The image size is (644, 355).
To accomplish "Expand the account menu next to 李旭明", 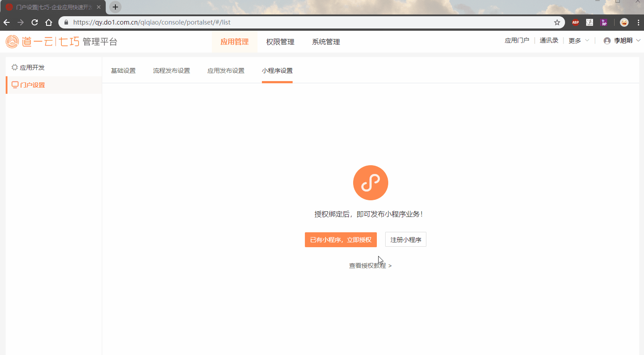I will [638, 40].
